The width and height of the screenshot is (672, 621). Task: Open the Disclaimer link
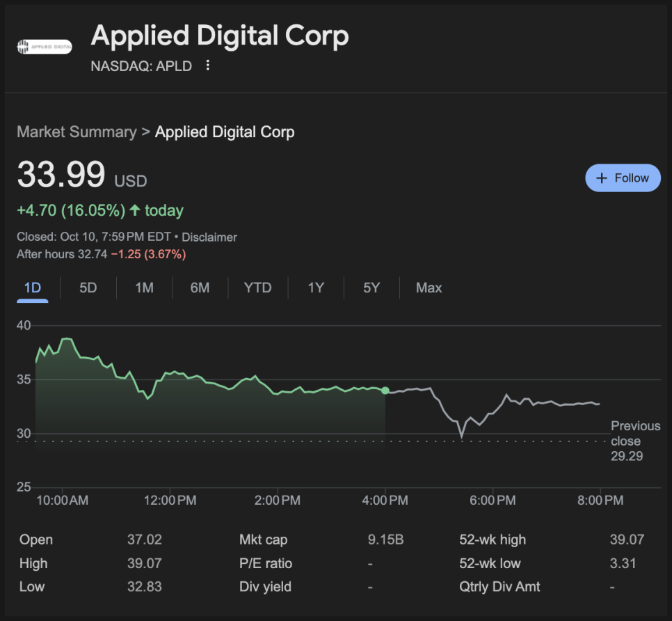tap(209, 237)
